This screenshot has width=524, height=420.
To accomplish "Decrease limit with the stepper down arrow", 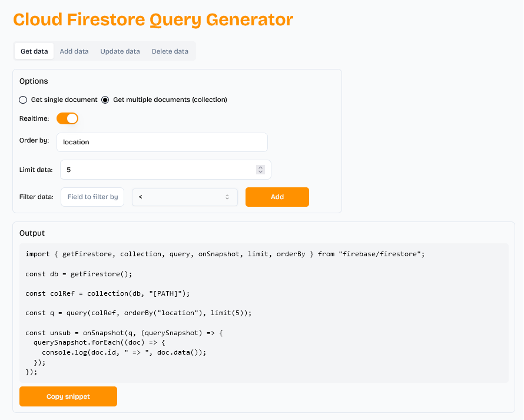I will click(x=260, y=172).
